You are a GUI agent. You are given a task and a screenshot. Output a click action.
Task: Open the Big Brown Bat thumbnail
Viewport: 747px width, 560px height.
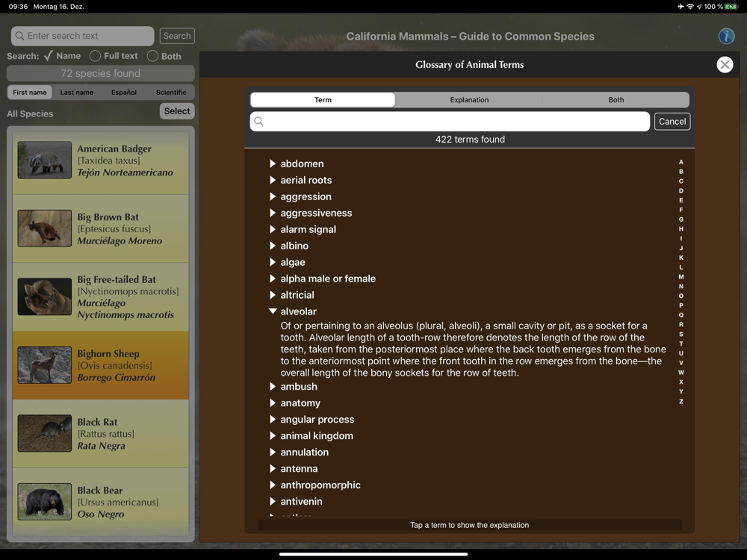[45, 228]
